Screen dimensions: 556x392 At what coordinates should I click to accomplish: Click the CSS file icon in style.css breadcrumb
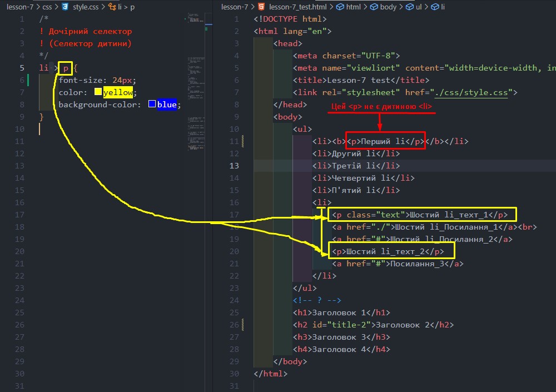[x=65, y=7]
